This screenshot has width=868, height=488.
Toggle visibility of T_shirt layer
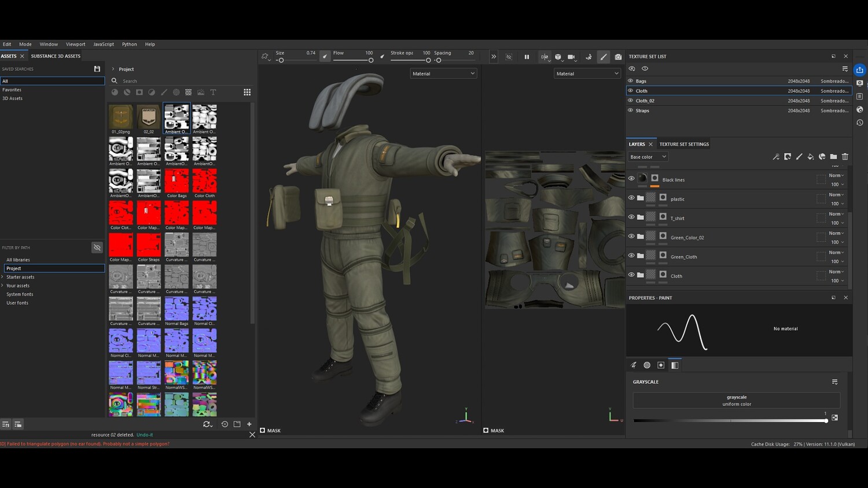(x=631, y=217)
